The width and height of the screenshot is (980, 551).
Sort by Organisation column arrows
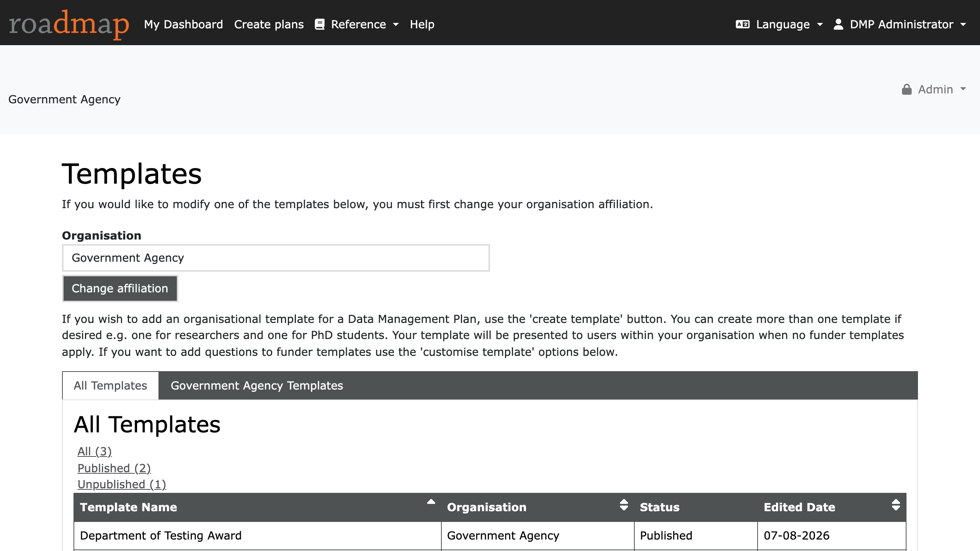[x=624, y=505]
